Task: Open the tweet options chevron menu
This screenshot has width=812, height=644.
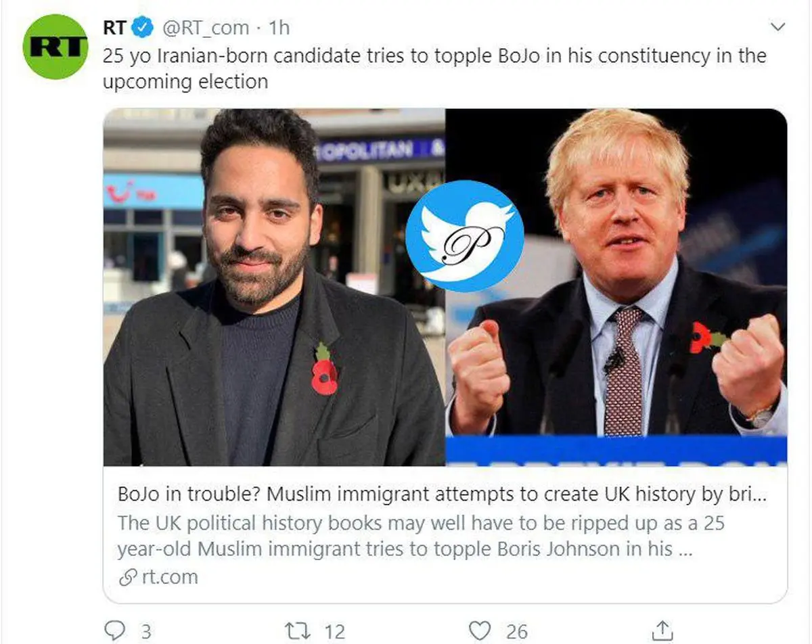Action: [778, 28]
